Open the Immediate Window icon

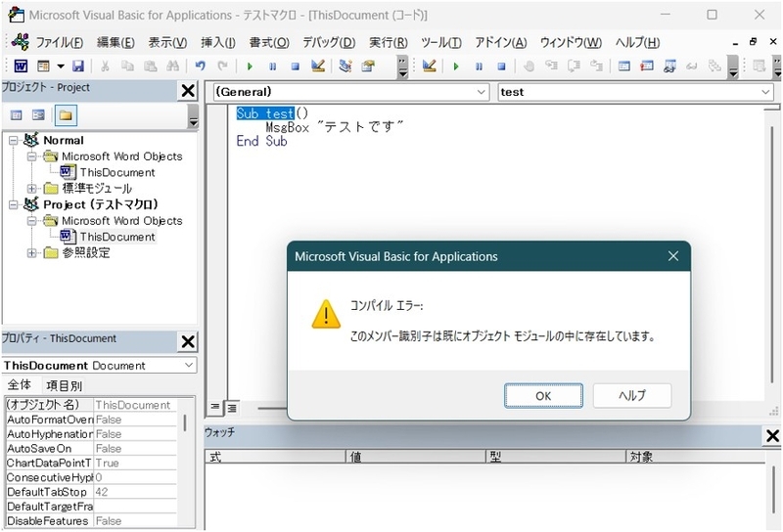[x=647, y=66]
